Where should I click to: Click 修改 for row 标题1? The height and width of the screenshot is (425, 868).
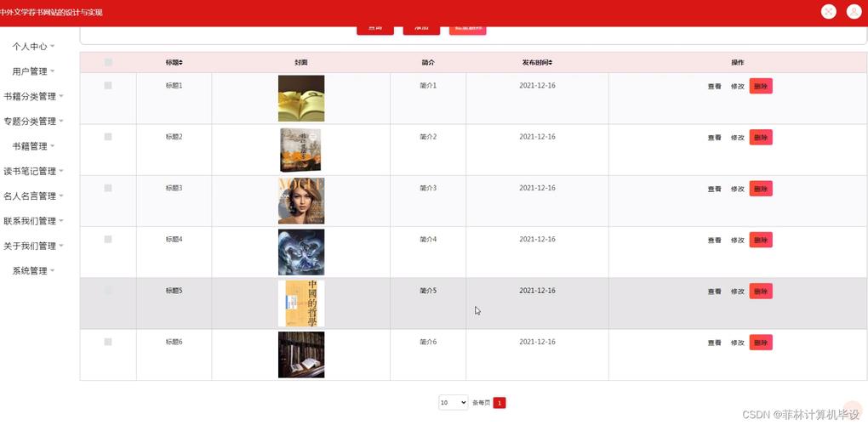coord(737,86)
